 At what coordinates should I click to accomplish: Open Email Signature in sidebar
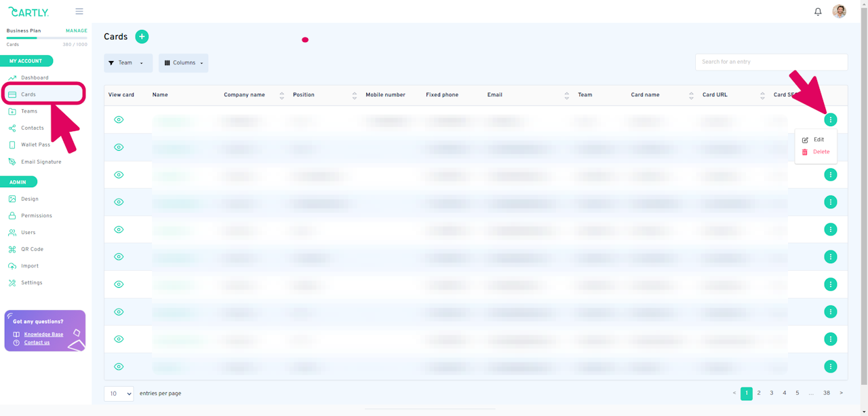pos(41,162)
